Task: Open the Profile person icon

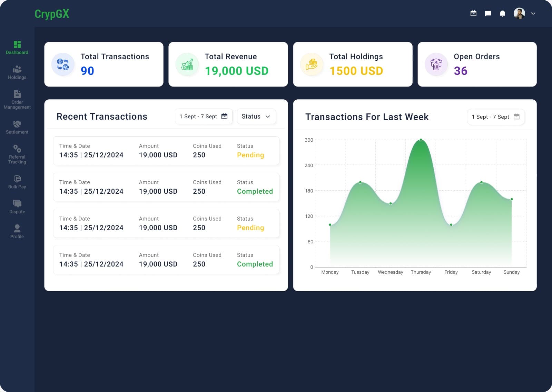Action: [x=17, y=228]
